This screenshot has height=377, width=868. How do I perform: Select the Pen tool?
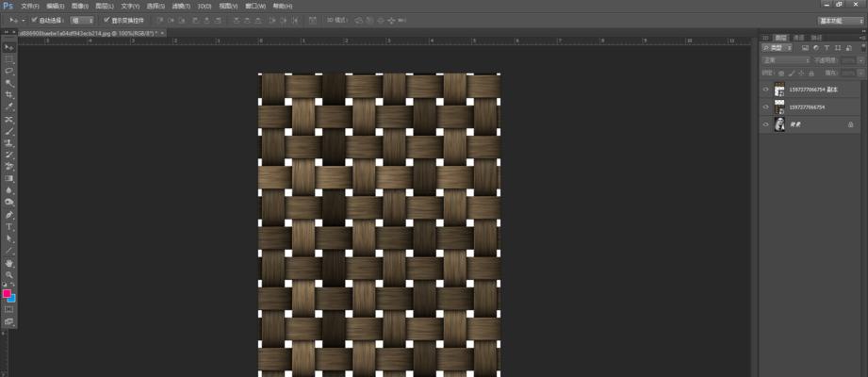click(9, 215)
